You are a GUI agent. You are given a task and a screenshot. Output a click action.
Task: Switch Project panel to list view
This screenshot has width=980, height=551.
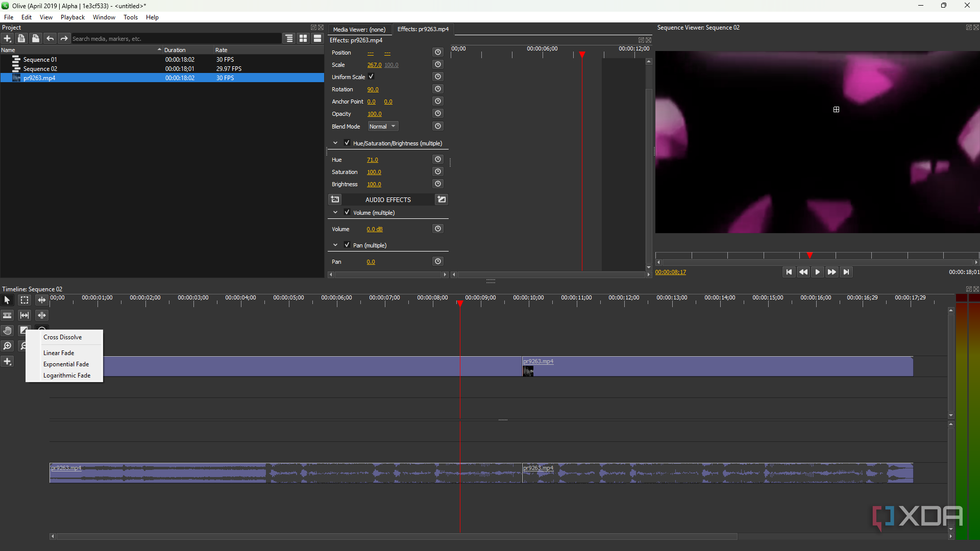coord(317,38)
